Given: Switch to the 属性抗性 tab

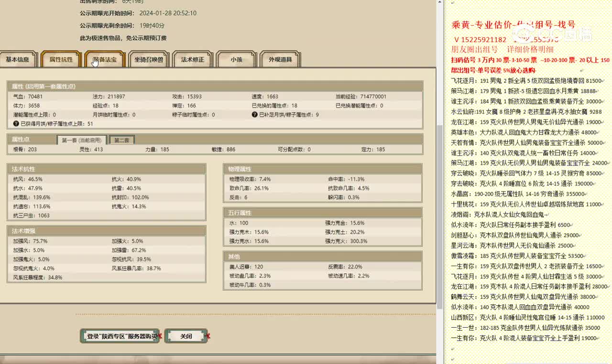Looking at the screenshot, I should (61, 60).
